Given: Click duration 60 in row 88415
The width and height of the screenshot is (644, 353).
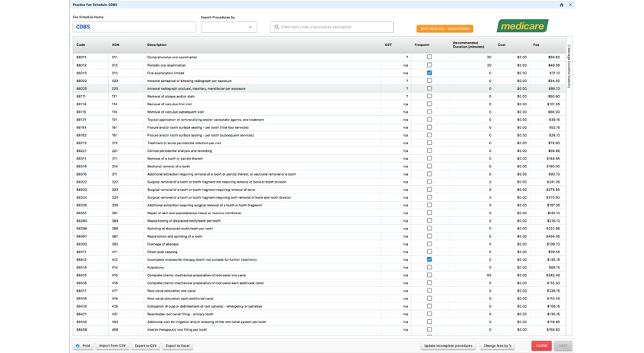Looking at the screenshot, I should pos(489,275).
